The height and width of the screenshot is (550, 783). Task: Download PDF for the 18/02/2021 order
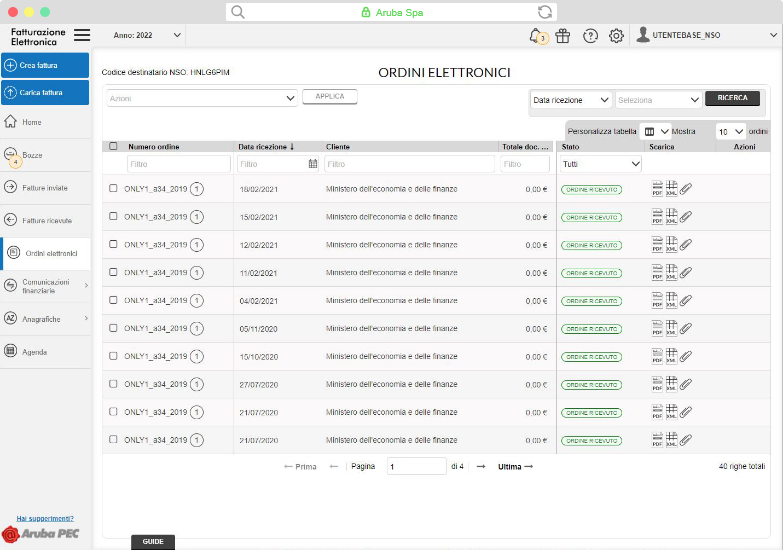657,189
